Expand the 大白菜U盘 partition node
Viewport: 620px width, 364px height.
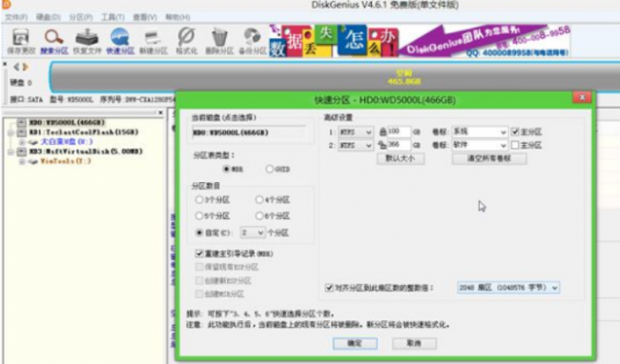tap(22, 142)
